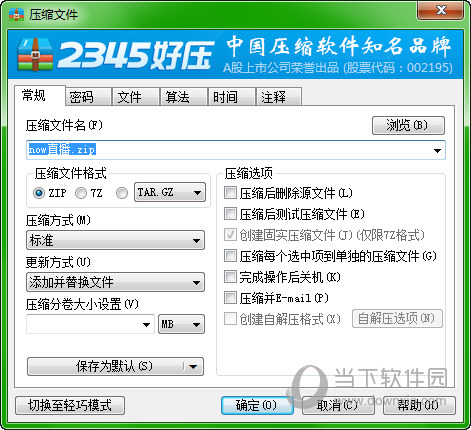Open the arrow beside 保存为默认 button

193,367
